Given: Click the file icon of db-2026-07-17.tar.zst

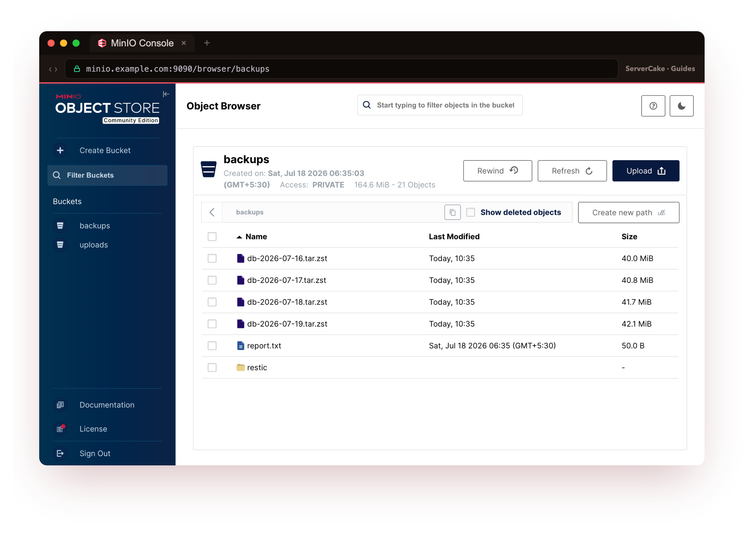Looking at the screenshot, I should 241,281.
